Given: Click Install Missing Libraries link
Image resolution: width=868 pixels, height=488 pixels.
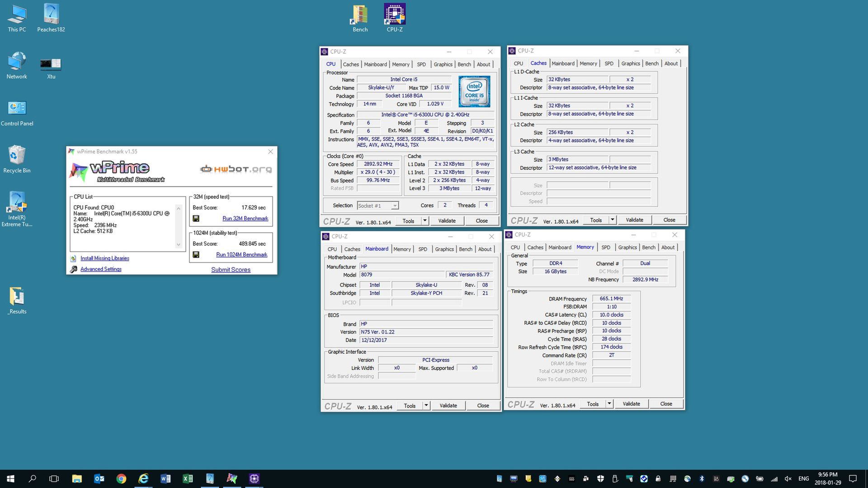Looking at the screenshot, I should click(x=104, y=258).
